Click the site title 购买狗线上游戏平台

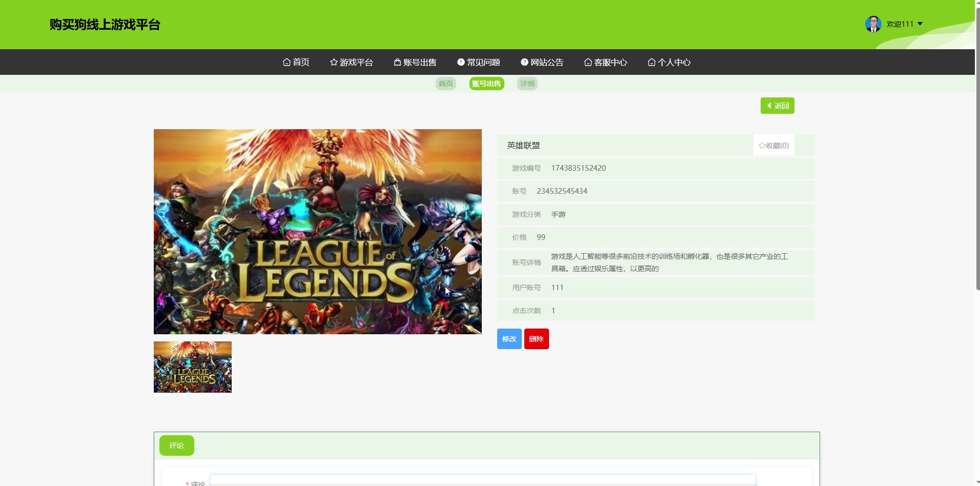pos(105,25)
